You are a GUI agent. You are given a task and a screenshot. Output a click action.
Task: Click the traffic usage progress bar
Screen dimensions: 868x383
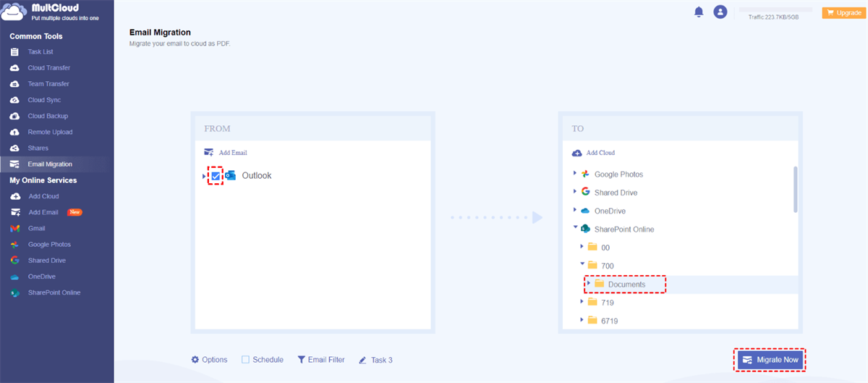tap(775, 10)
